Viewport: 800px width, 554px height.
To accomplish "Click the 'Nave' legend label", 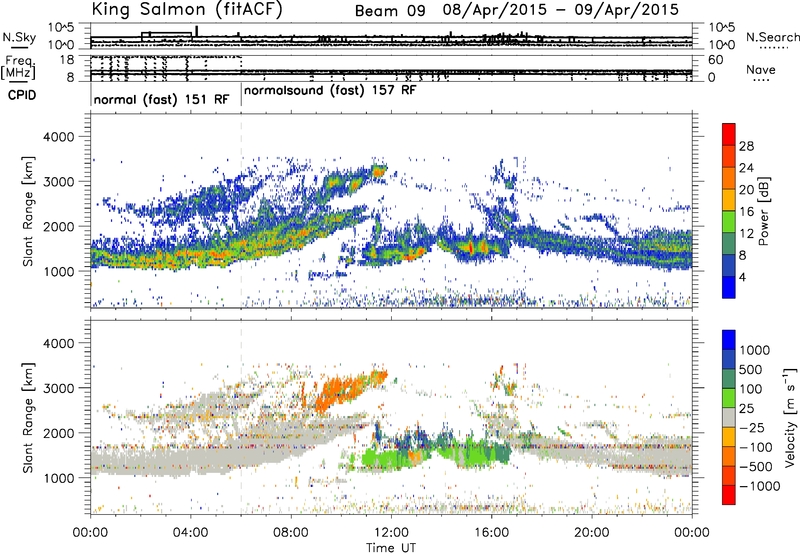I will point(761,70).
